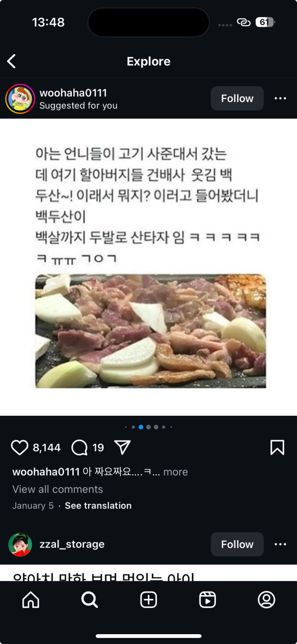
Task: Open more options for zzal_storage post
Action: click(280, 545)
